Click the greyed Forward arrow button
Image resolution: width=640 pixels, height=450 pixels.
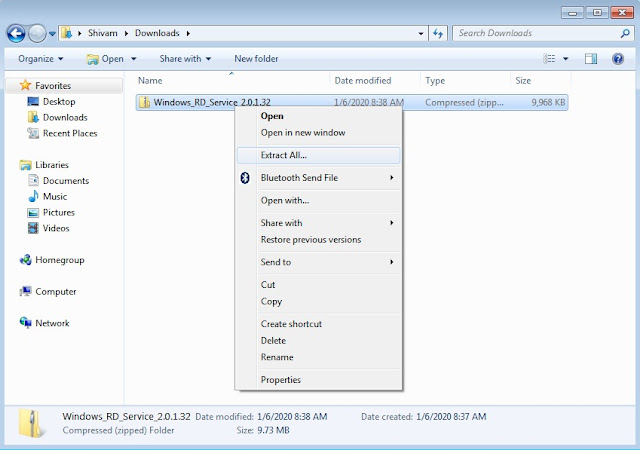point(37,33)
